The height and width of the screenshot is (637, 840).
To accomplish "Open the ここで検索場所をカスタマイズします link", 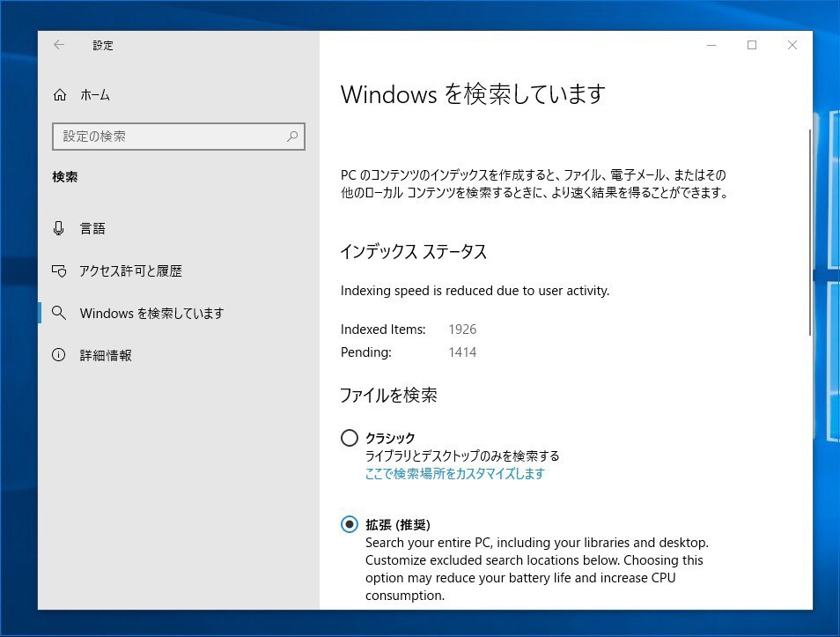I will pyautogui.click(x=455, y=473).
